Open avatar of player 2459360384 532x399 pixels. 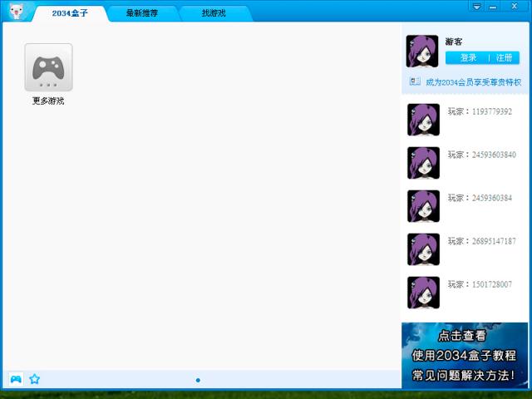[423, 206]
